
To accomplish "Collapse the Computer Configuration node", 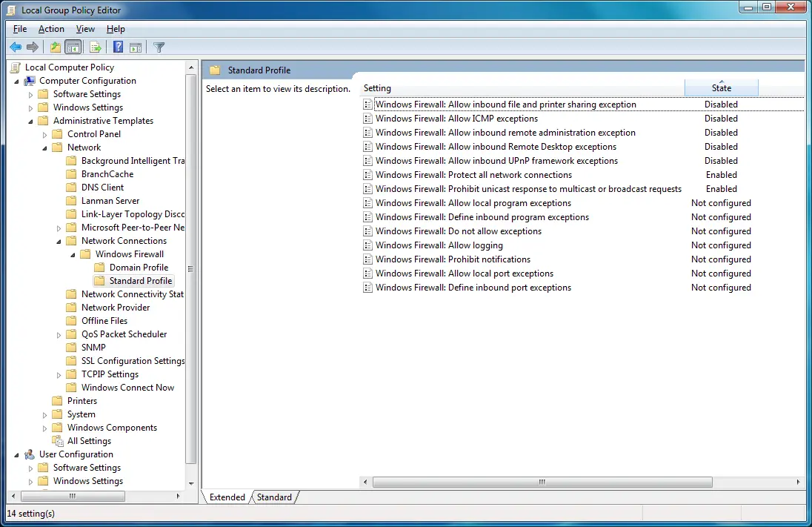I will tap(16, 82).
